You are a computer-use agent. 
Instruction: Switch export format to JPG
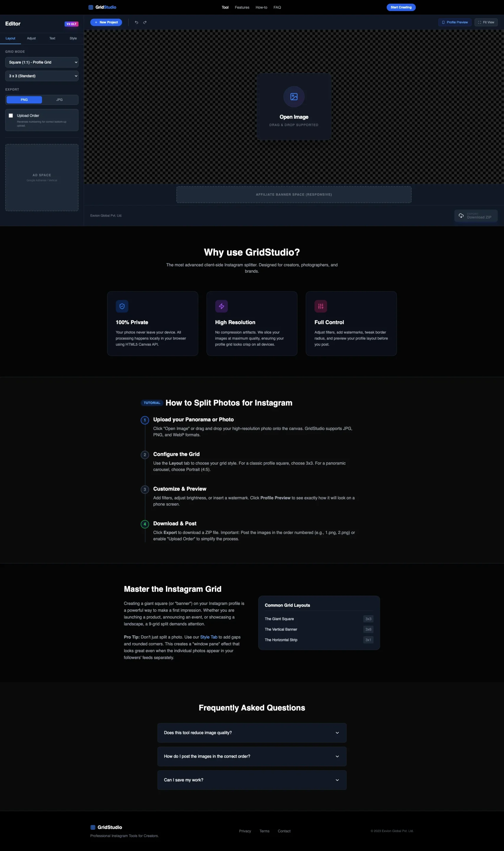[59, 100]
